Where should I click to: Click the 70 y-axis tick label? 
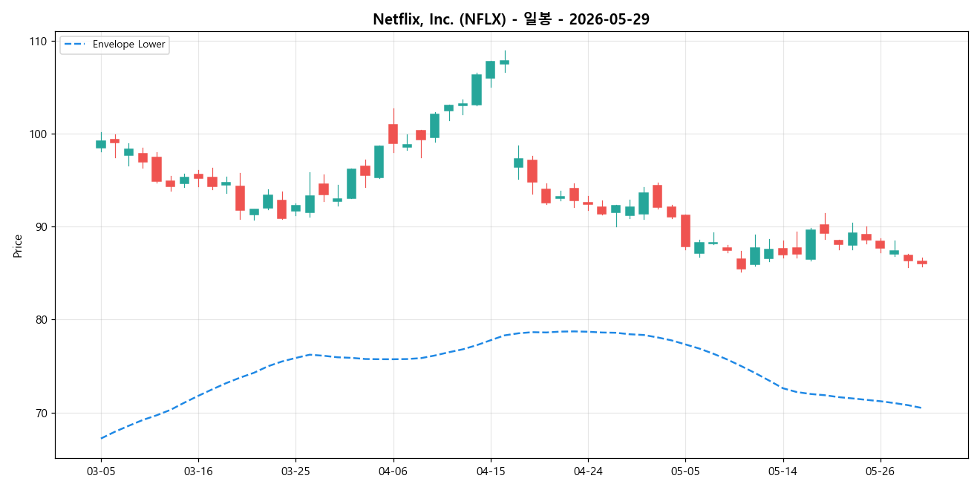42,413
